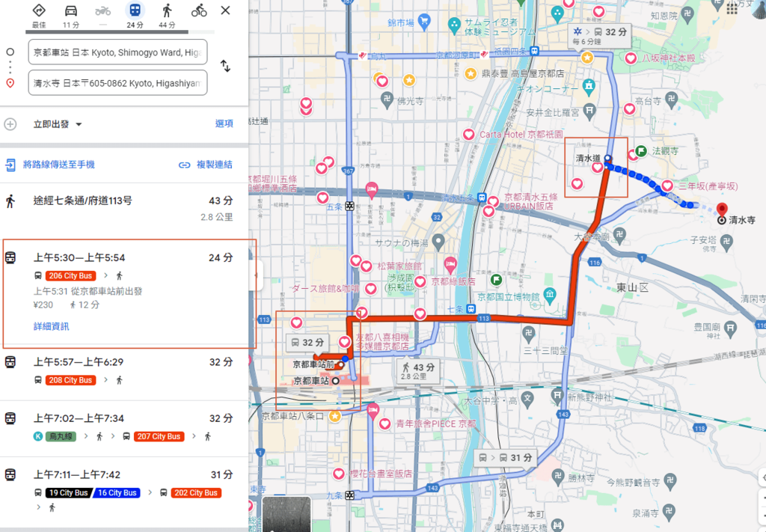766x532 pixels.
Task: Click the 松葉家旅館 heart marker
Action: coord(367,266)
